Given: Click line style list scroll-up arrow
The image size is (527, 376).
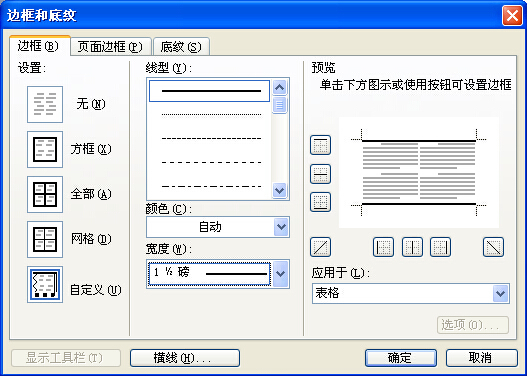Looking at the screenshot, I should point(280,88).
